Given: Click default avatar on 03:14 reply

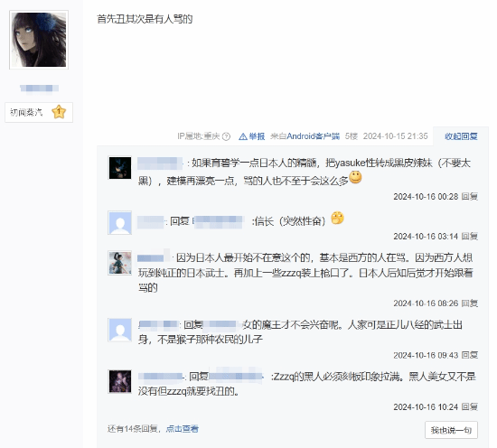Looking at the screenshot, I should [120, 223].
